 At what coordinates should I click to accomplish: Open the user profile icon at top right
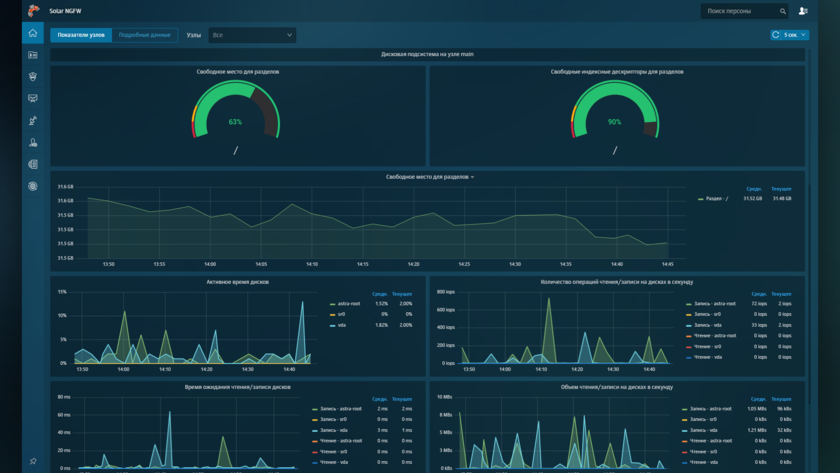tap(803, 11)
